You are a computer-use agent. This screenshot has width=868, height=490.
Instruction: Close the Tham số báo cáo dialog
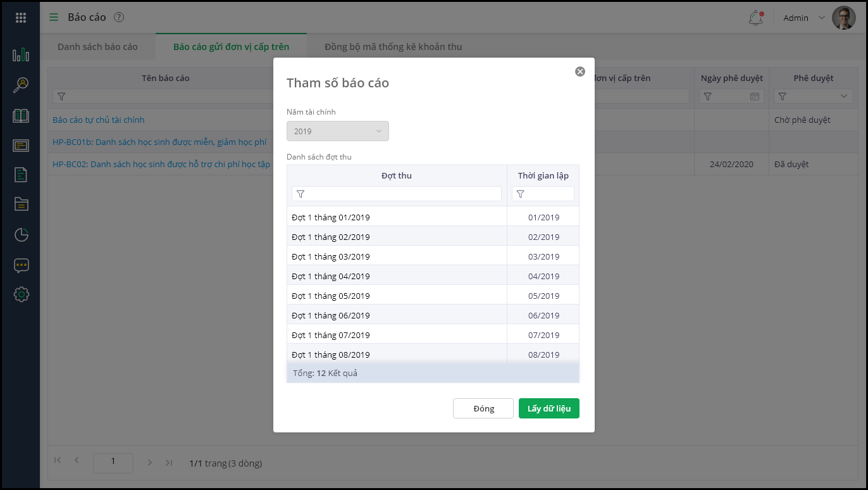coord(580,72)
